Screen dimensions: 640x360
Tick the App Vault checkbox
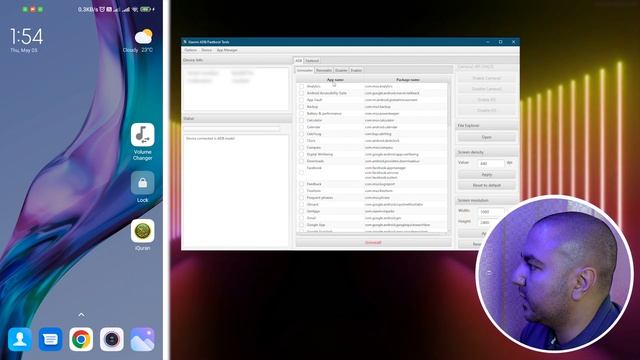tap(301, 100)
